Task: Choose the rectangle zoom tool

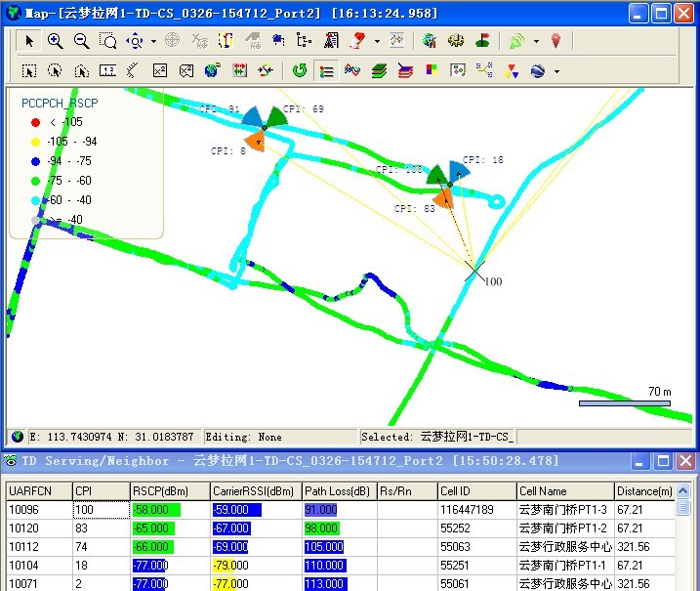Action: pos(107,41)
